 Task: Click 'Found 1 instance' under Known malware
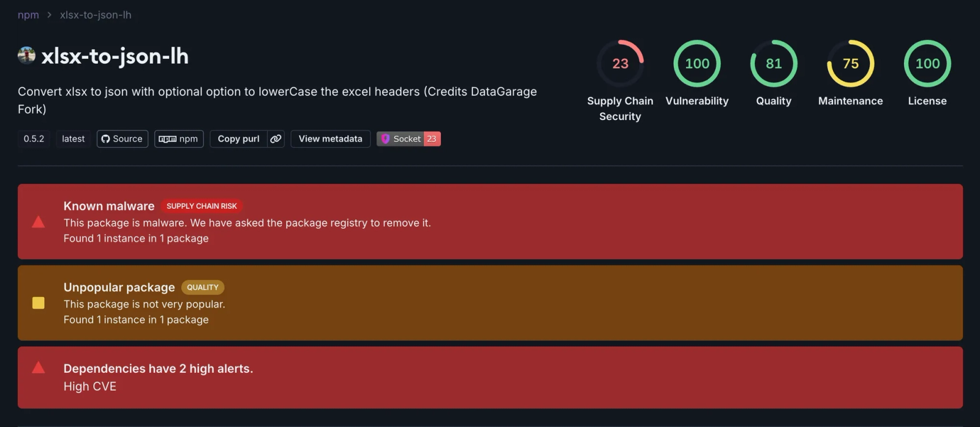(136, 238)
